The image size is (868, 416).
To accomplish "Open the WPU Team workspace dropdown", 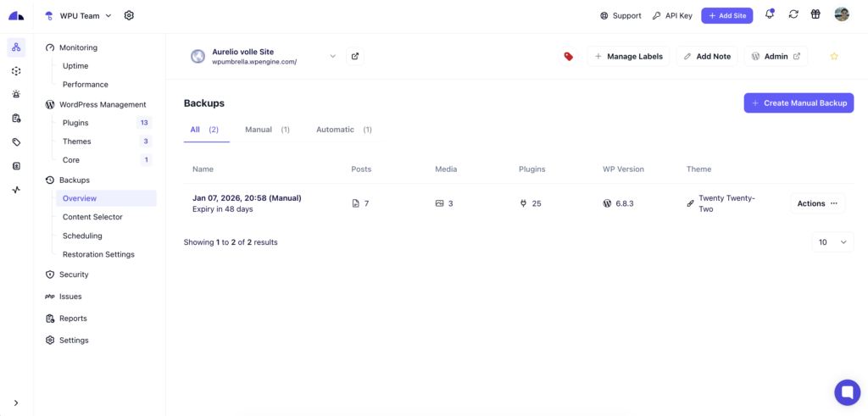I will [79, 15].
